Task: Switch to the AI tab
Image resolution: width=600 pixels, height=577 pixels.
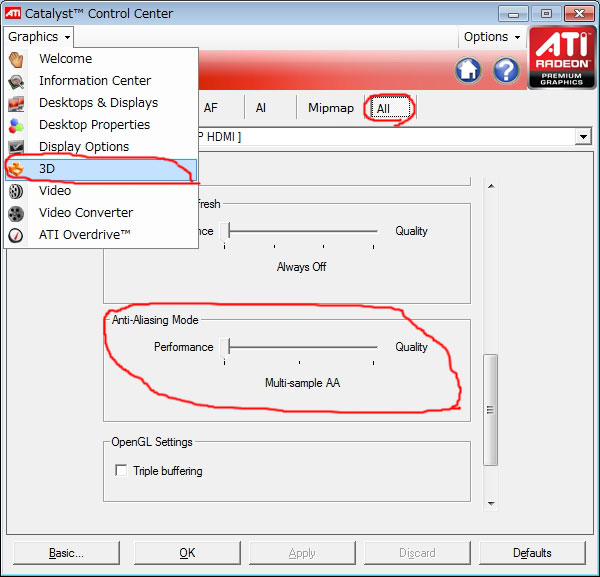Action: [x=261, y=108]
